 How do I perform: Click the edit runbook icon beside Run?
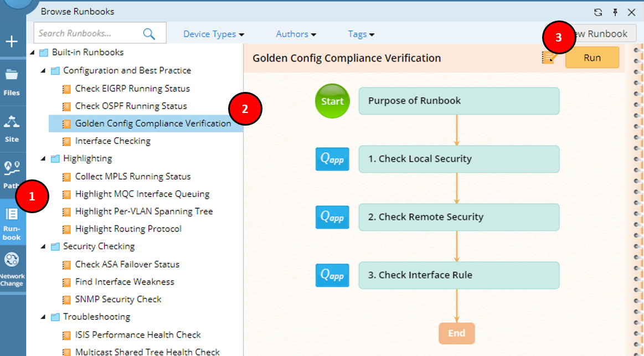coord(549,58)
